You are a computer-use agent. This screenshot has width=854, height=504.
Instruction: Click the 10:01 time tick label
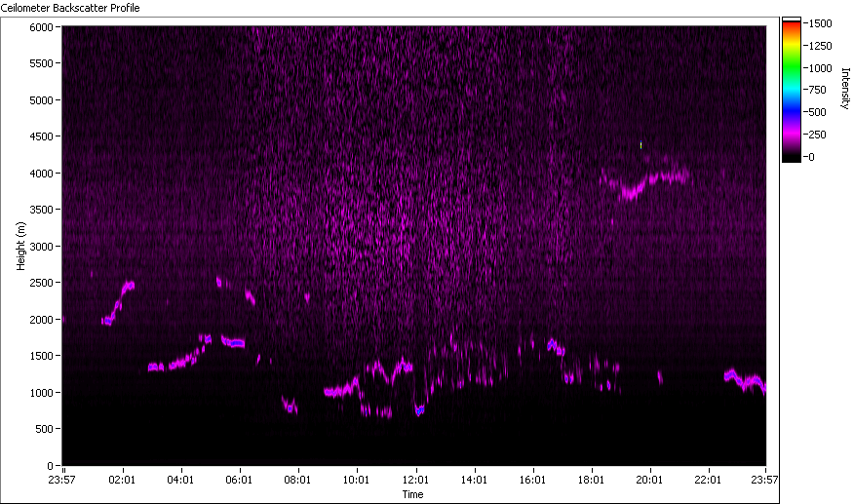(x=356, y=480)
